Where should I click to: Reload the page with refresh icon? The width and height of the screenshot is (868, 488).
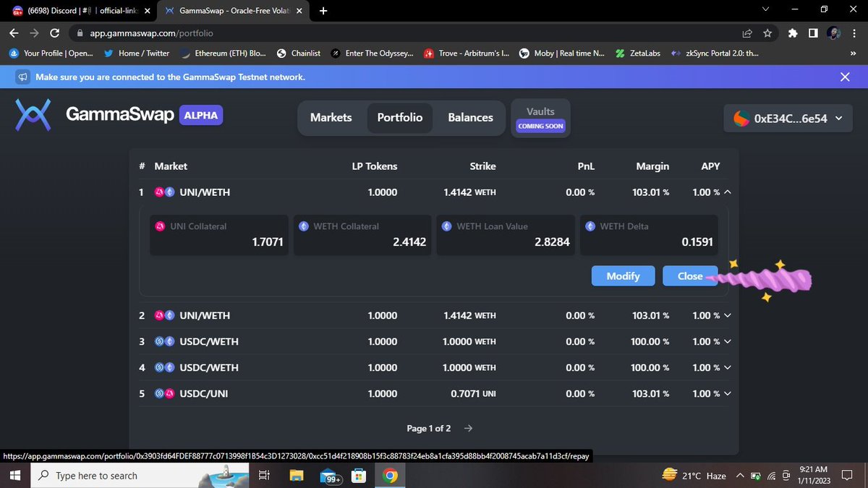click(x=55, y=33)
